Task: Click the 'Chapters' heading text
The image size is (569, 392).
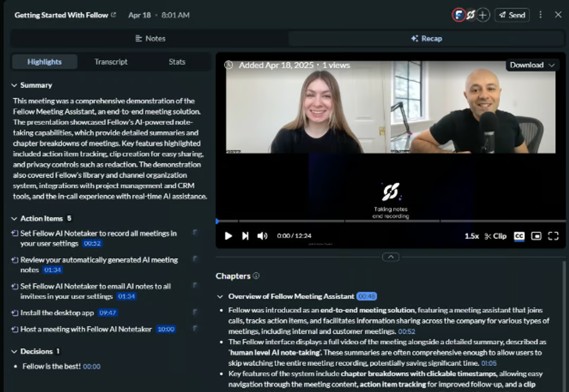Action: point(233,276)
